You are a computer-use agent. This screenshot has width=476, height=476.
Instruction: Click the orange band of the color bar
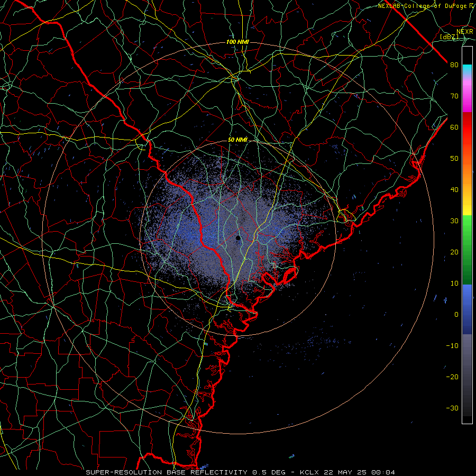click(467, 170)
